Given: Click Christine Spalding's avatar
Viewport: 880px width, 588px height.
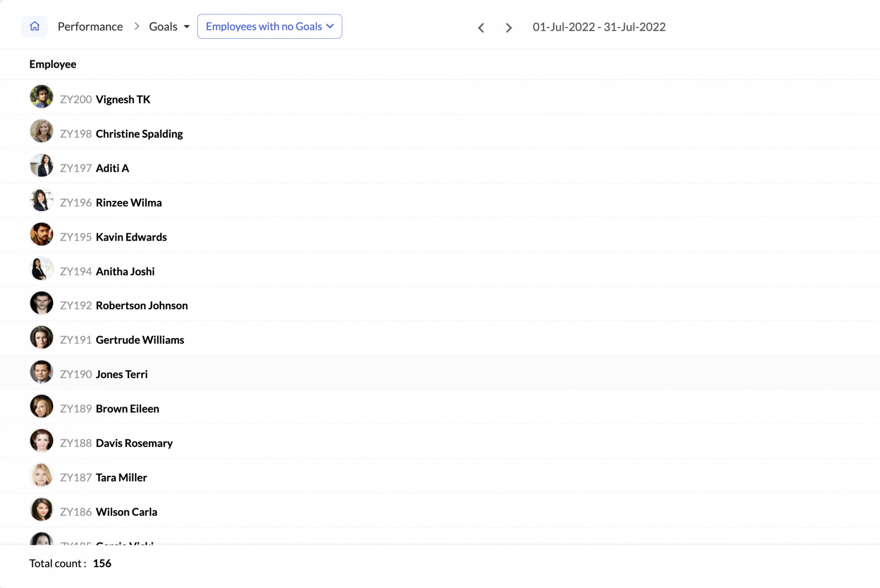Looking at the screenshot, I should (41, 131).
